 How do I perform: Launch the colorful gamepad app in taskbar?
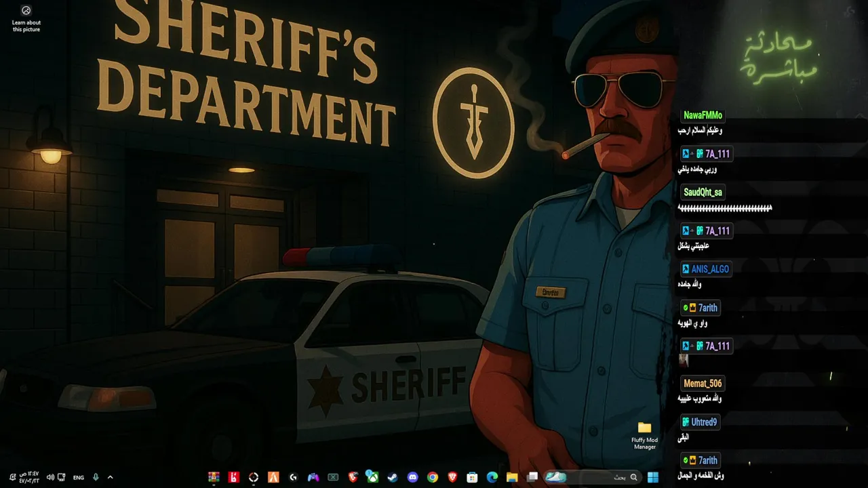[313, 477]
